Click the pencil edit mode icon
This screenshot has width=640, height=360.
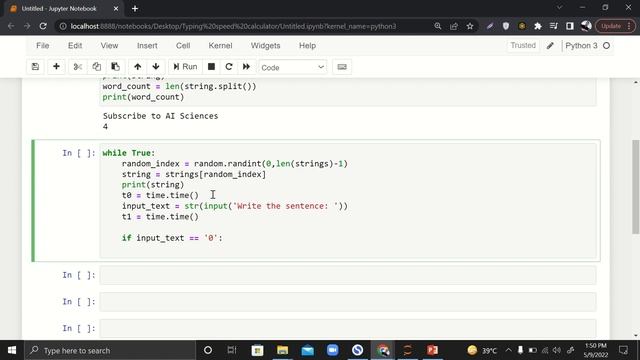point(550,46)
